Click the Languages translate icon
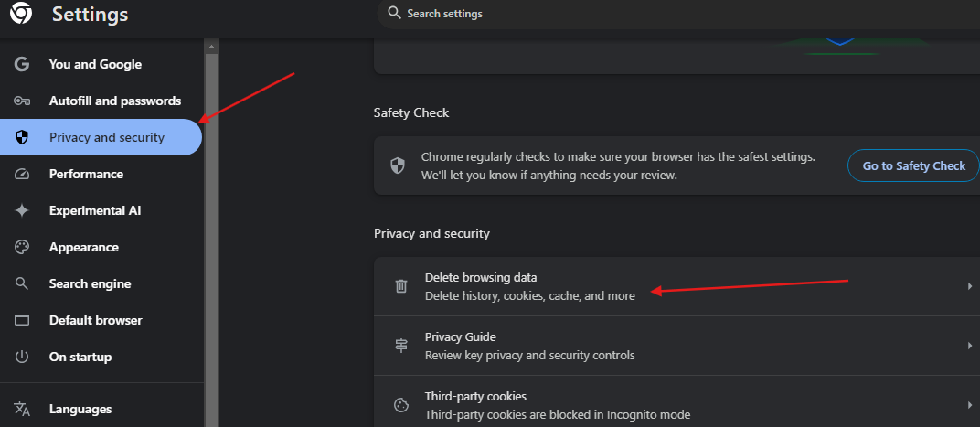This screenshot has width=980, height=427. tap(22, 409)
